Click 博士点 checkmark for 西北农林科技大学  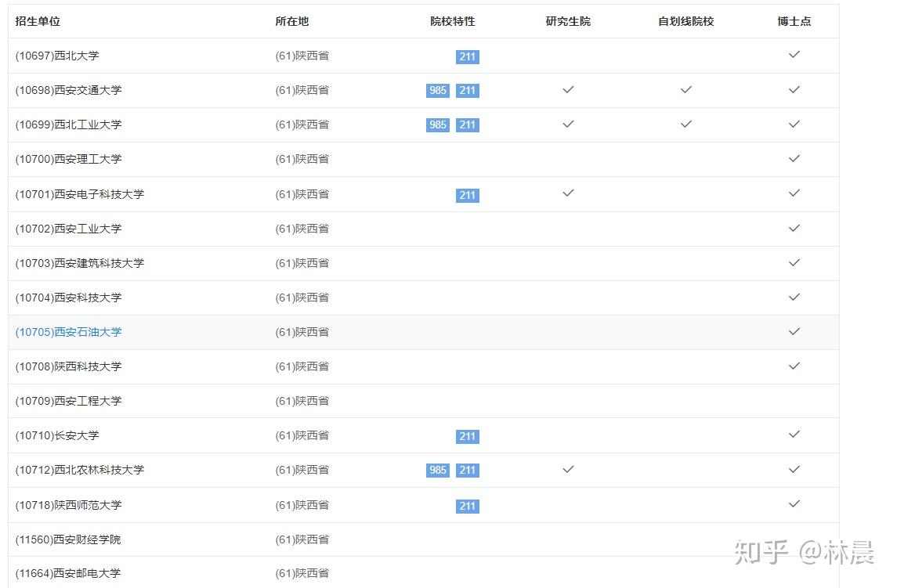click(x=794, y=470)
